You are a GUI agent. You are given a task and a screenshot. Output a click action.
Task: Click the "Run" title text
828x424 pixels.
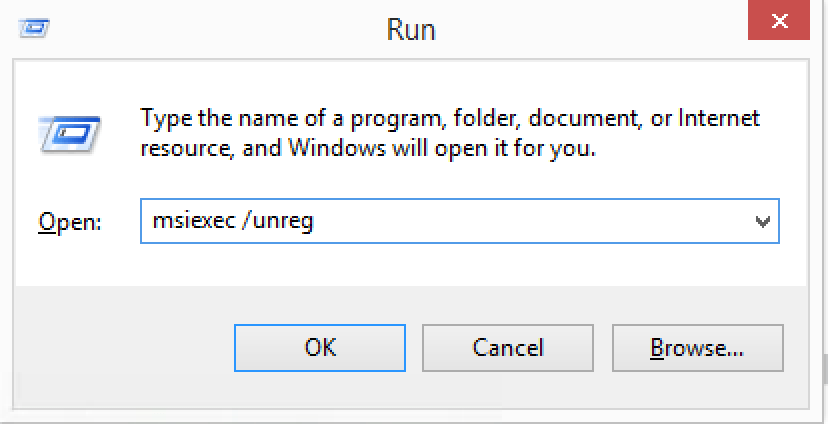(x=411, y=28)
